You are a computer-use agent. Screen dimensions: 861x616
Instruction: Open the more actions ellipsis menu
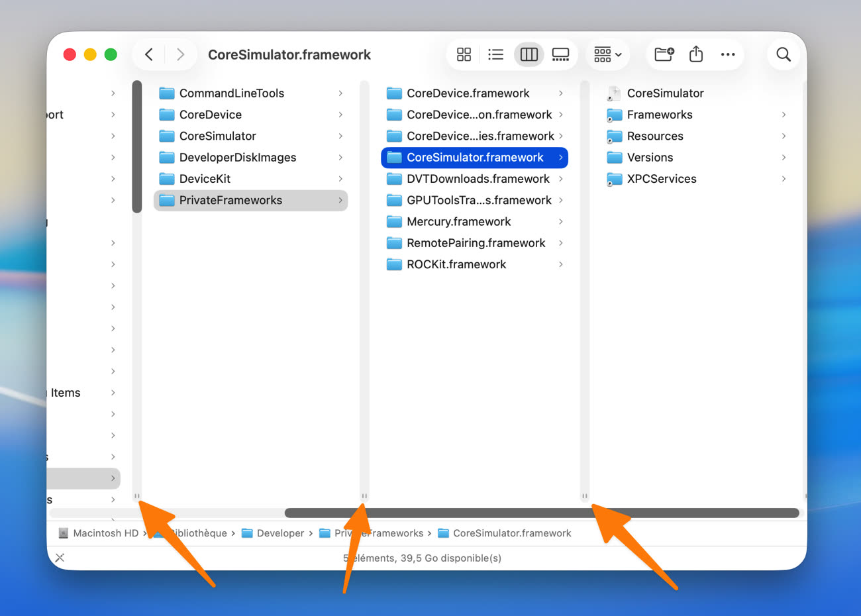(x=727, y=54)
